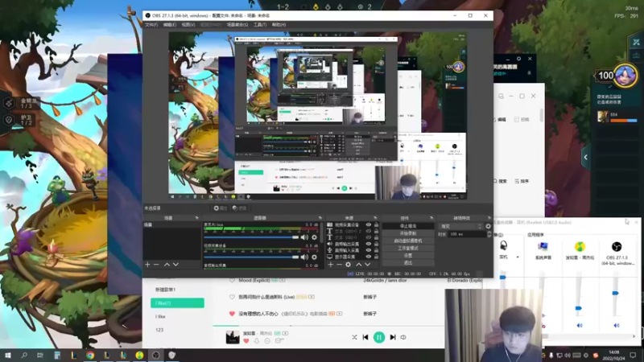Move the selected scene up in OBS

(x=167, y=265)
